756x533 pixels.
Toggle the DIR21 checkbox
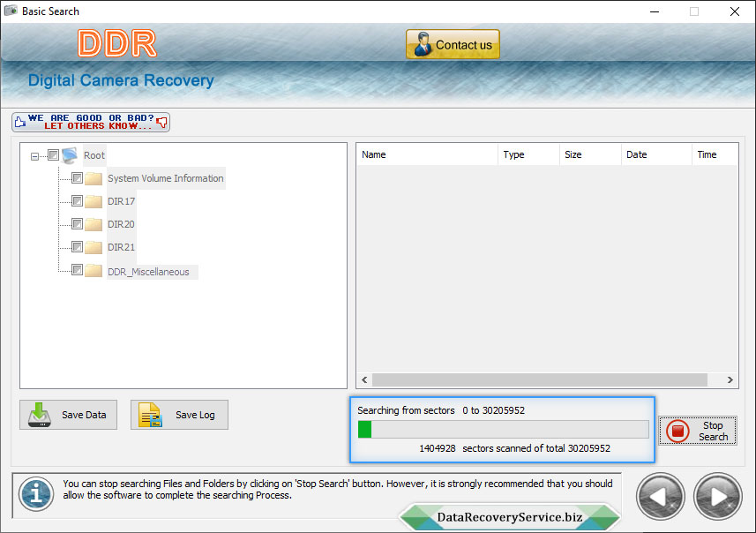77,246
